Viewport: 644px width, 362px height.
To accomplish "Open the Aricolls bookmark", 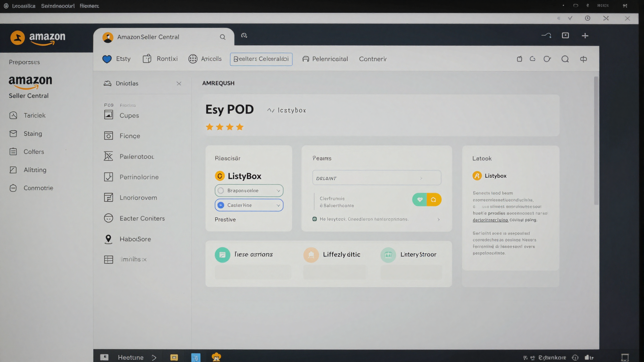I will point(205,59).
